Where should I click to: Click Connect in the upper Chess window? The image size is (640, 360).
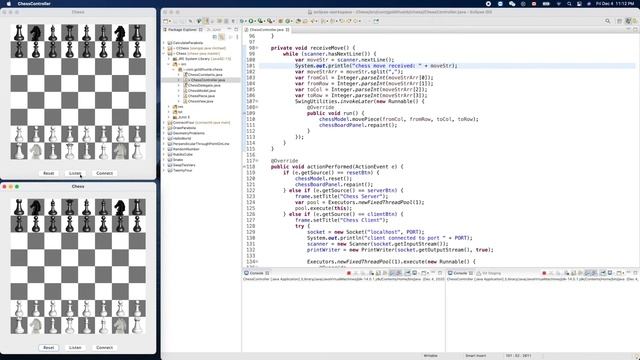(x=104, y=173)
